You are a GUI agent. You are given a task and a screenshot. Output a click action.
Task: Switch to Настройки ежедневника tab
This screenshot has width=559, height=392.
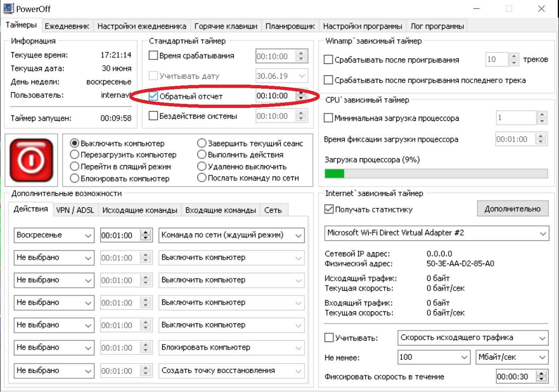[142, 26]
